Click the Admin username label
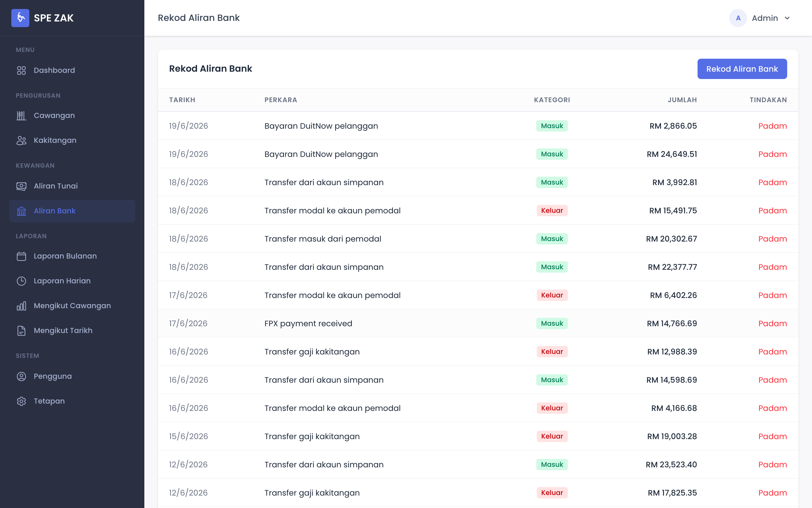 pyautogui.click(x=765, y=18)
